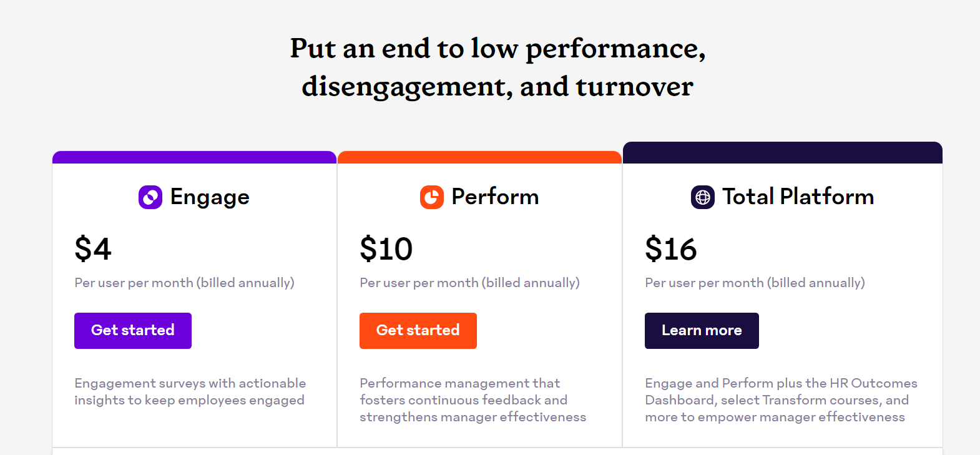This screenshot has width=980, height=455.
Task: Click the dark navy header bar of Total Platform
Action: click(x=783, y=153)
